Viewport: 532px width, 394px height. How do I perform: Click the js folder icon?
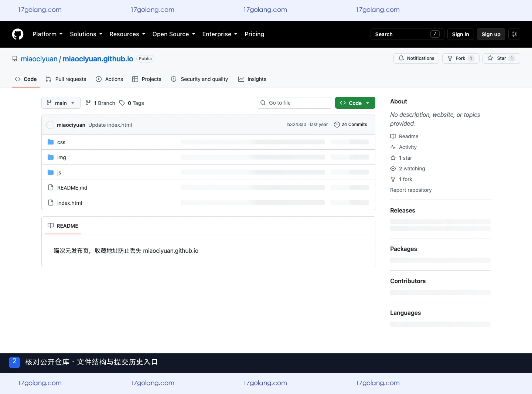pyautogui.click(x=51, y=172)
